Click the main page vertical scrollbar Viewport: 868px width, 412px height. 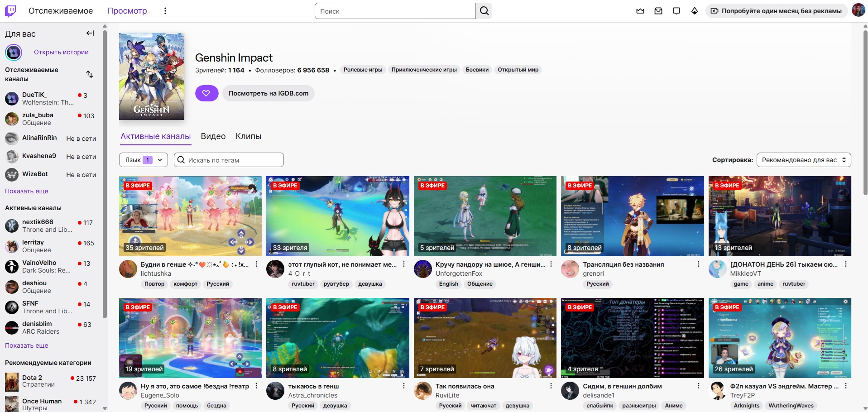click(865, 113)
